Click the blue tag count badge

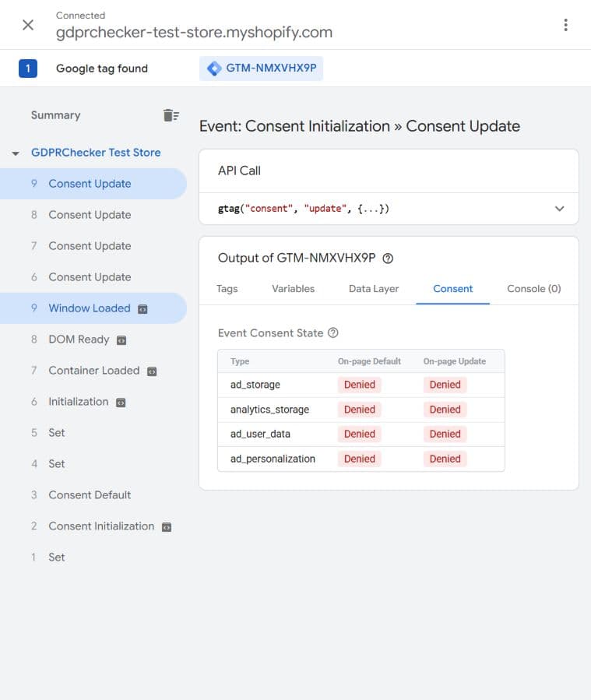pos(28,69)
